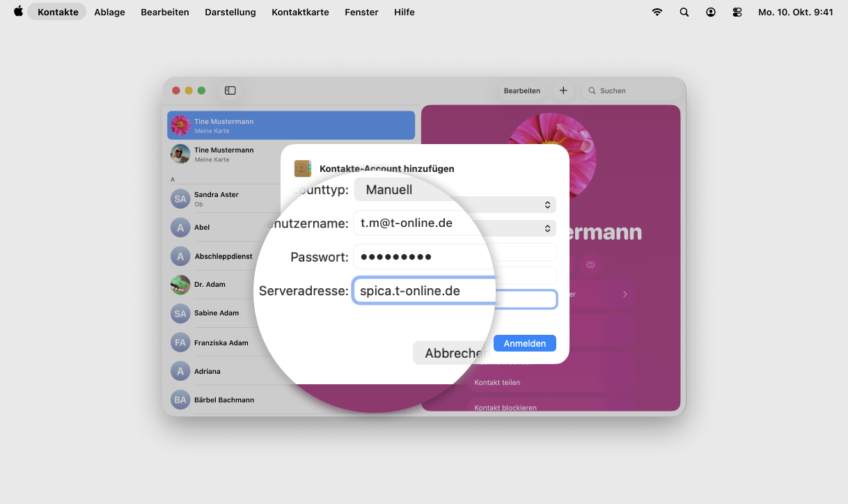Image resolution: width=848 pixels, height=504 pixels.
Task: Click Kontakt teilen on the card
Action: pos(497,382)
